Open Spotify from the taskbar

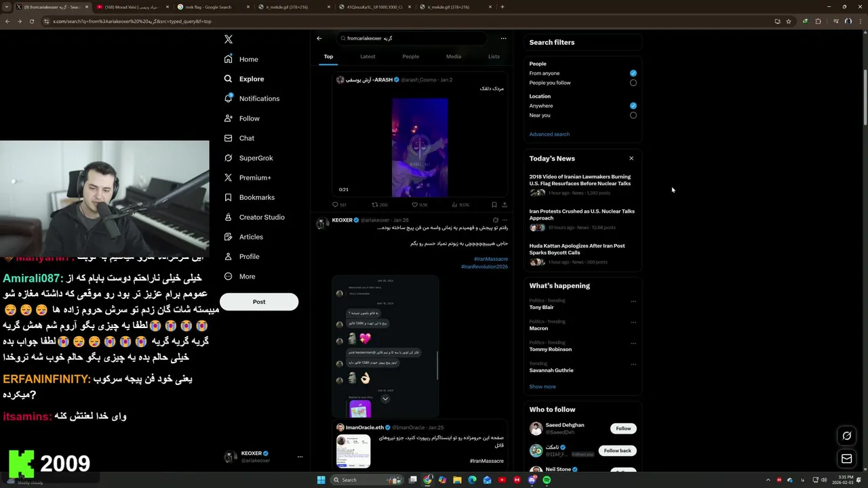547,480
